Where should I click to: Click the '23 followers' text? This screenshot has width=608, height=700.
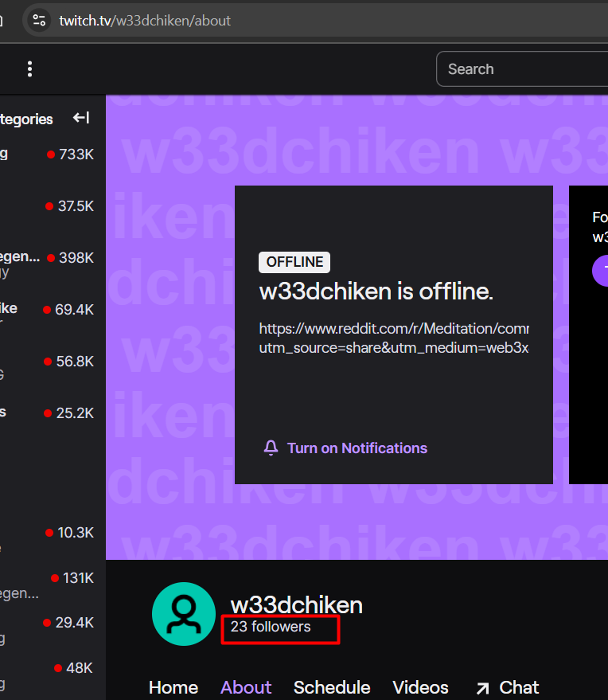pyautogui.click(x=271, y=627)
